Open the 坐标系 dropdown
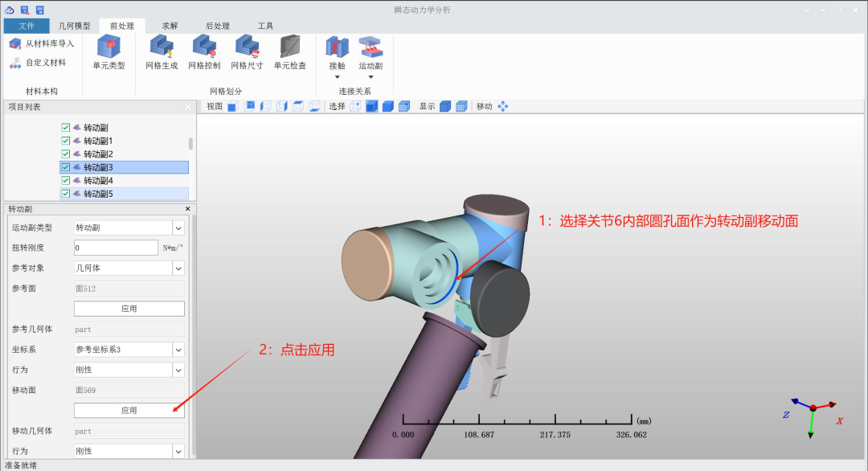The width and height of the screenshot is (868, 471). tap(178, 350)
